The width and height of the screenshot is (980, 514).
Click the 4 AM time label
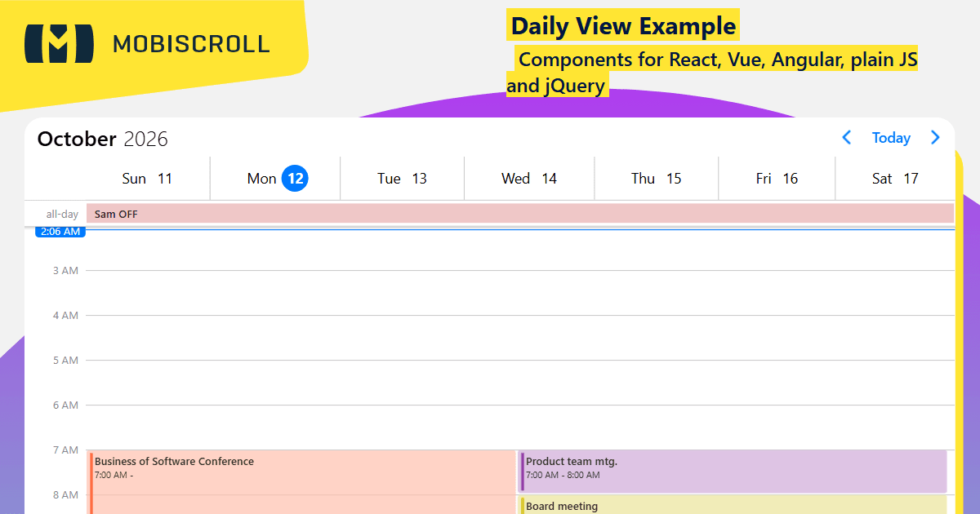65,315
